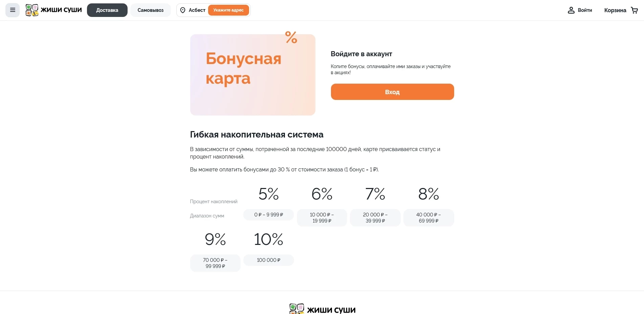Click the location pin icon next to Асбест
Image resolution: width=644 pixels, height=314 pixels.
click(183, 10)
